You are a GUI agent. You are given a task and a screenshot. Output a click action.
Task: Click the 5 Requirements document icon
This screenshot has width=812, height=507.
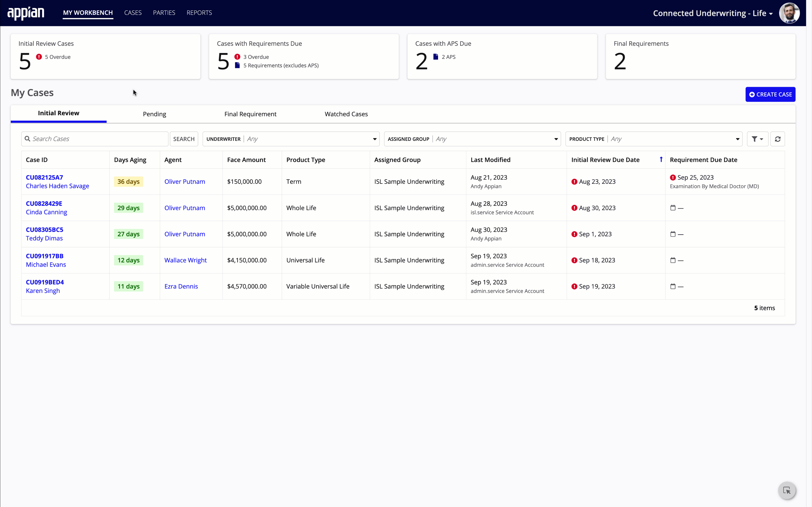point(237,65)
